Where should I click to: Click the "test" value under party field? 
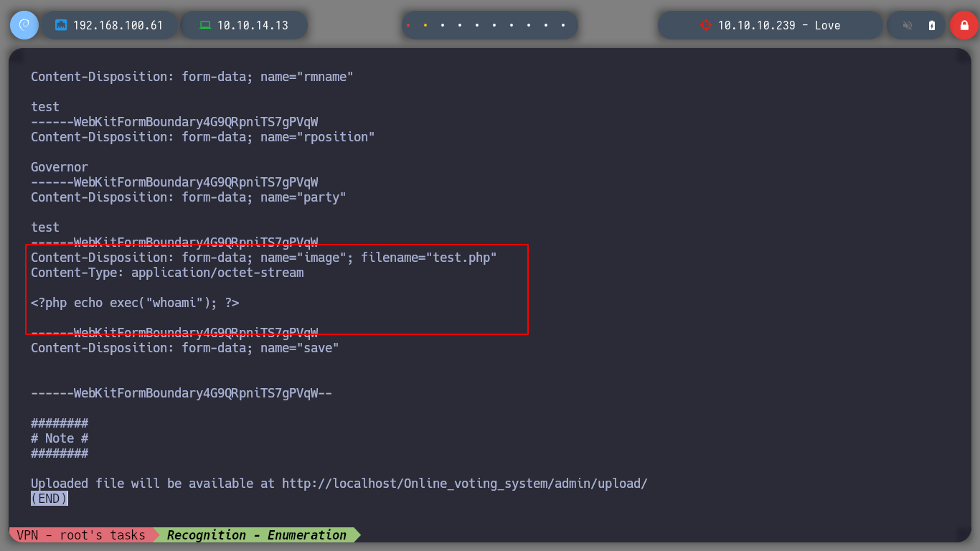click(45, 227)
